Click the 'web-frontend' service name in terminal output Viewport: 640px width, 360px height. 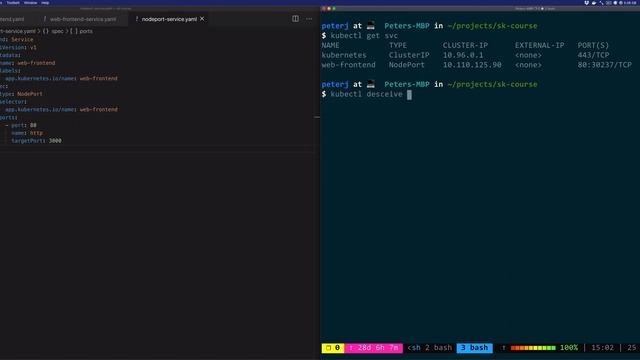tap(348, 65)
